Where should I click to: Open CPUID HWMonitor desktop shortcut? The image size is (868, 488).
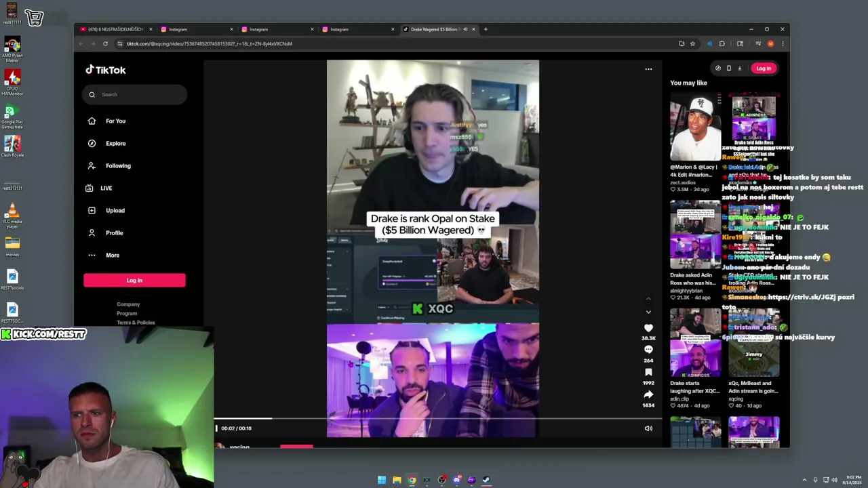click(x=12, y=83)
